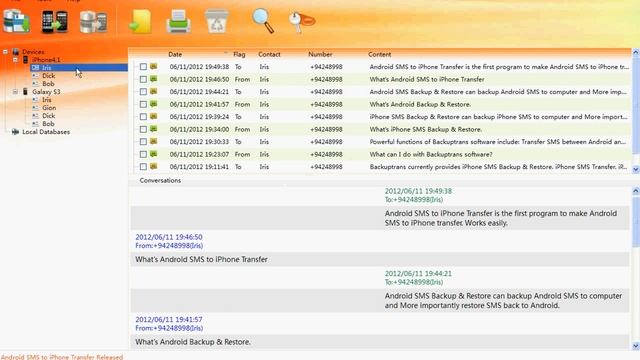Select Bob contact under iPhone4,1
This screenshot has height=360, width=640.
click(48, 84)
